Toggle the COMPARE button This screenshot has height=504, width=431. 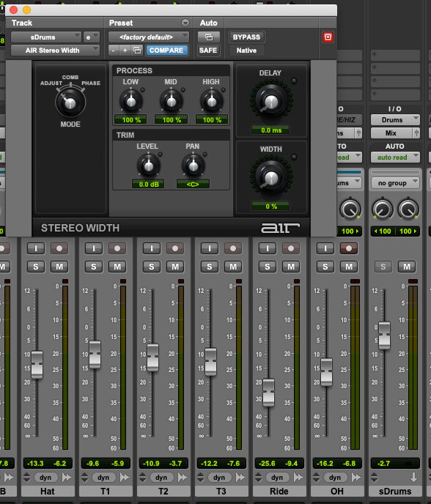click(x=166, y=51)
